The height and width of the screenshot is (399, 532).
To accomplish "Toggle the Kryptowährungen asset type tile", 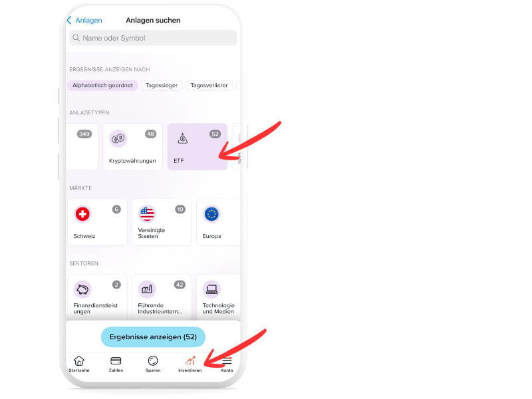I will click(132, 146).
